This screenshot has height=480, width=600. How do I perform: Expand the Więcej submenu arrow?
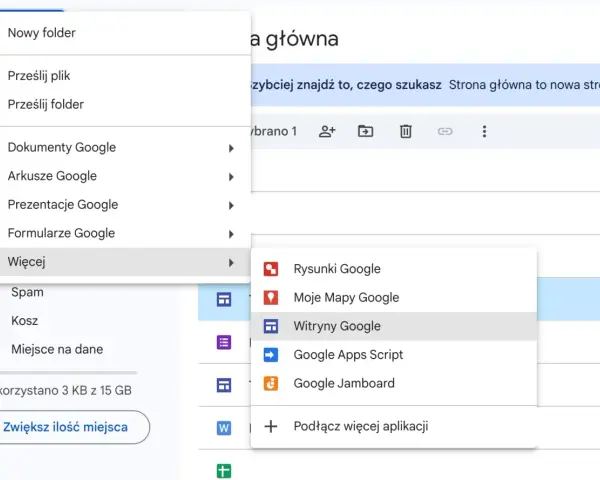(231, 263)
